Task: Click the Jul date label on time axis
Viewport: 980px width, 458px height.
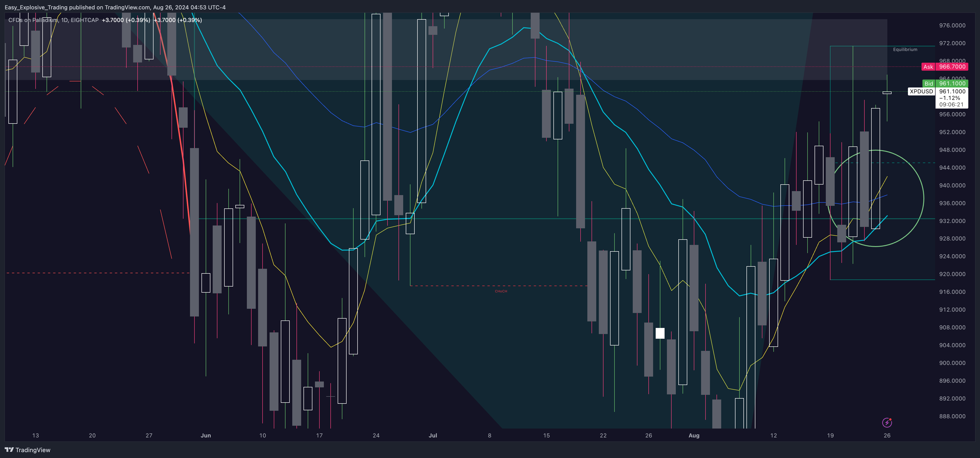Action: (x=433, y=436)
